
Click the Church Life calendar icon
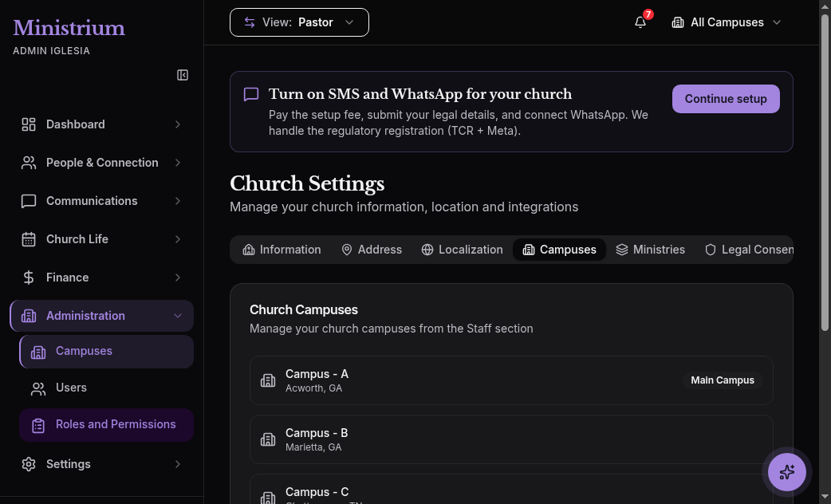(x=29, y=239)
